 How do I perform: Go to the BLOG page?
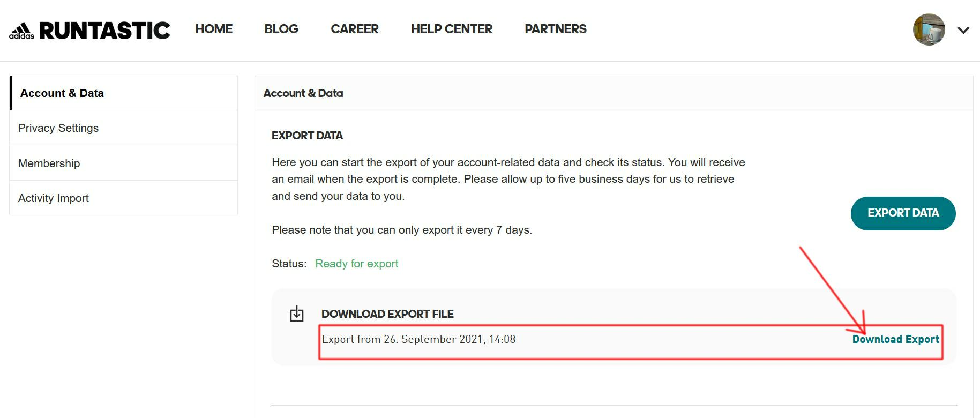pyautogui.click(x=281, y=29)
